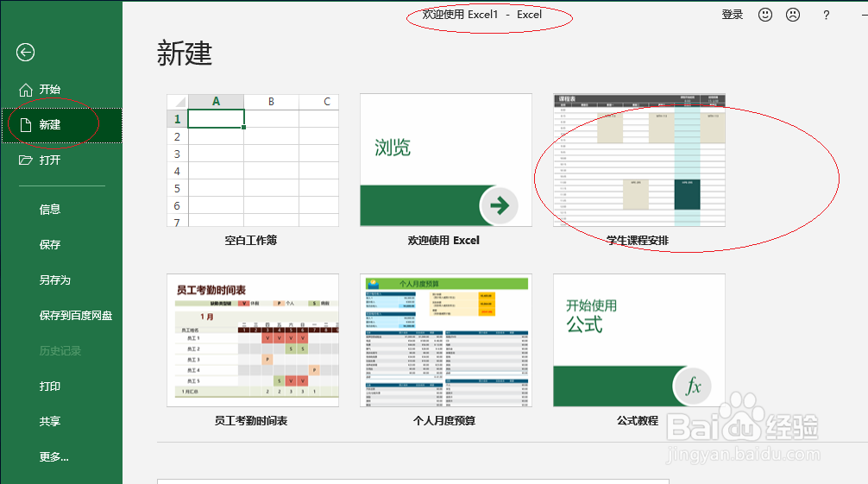Viewport: 868px width, 484px height.
Task: Create a 空白工作簿 blank workbook thumbnail
Action: coord(253,160)
